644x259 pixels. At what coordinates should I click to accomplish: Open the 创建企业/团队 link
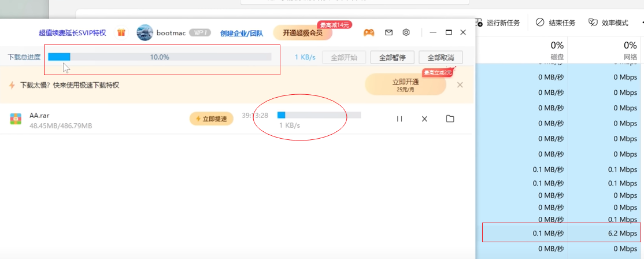(242, 33)
